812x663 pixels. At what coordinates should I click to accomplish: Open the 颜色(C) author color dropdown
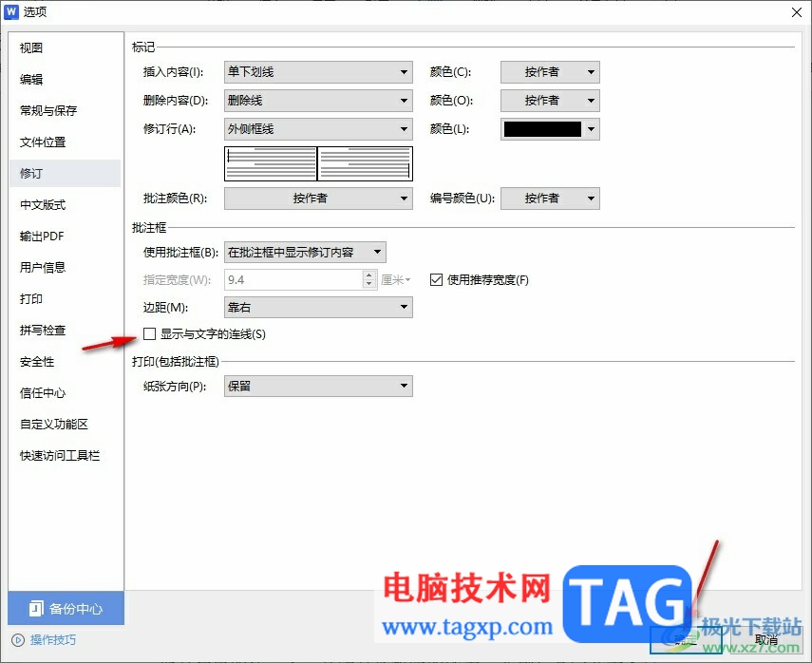tap(550, 72)
